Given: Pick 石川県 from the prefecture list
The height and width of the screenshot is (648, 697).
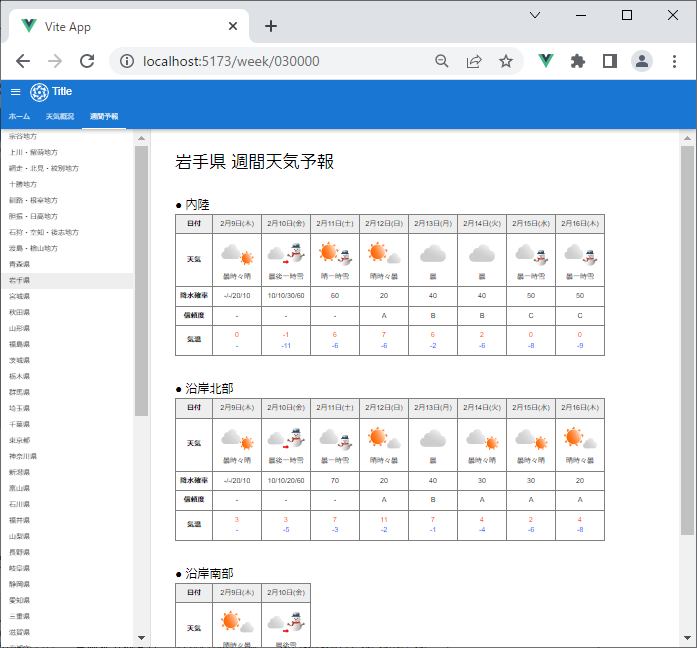Looking at the screenshot, I should click(67, 504).
